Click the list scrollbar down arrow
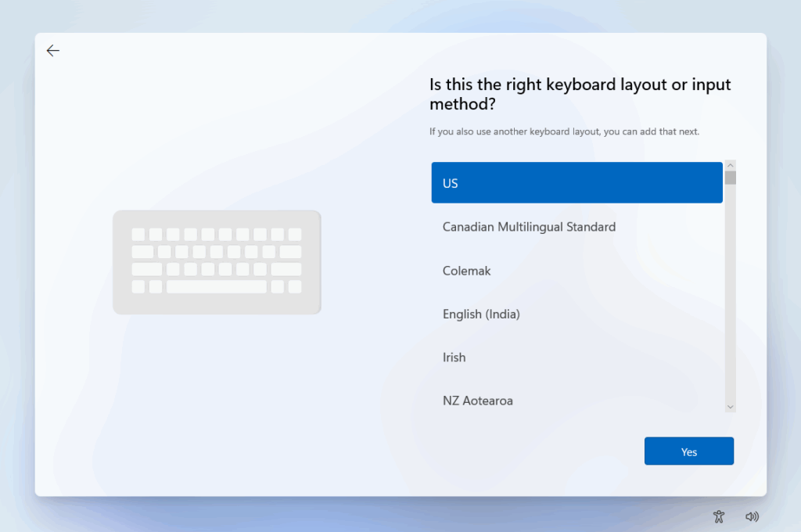Image resolution: width=801 pixels, height=532 pixels. pos(730,407)
